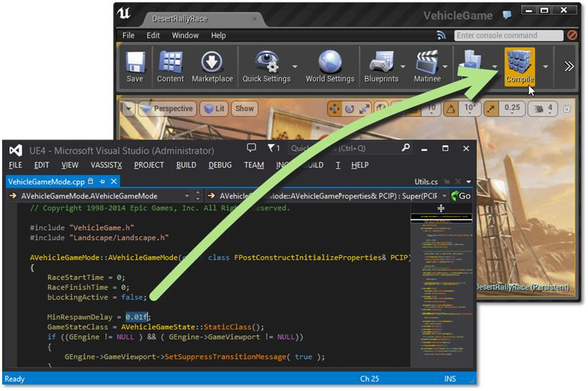Image resolution: width=588 pixels, height=391 pixels.
Task: Click the split editor handle above minimap
Action: (x=441, y=208)
